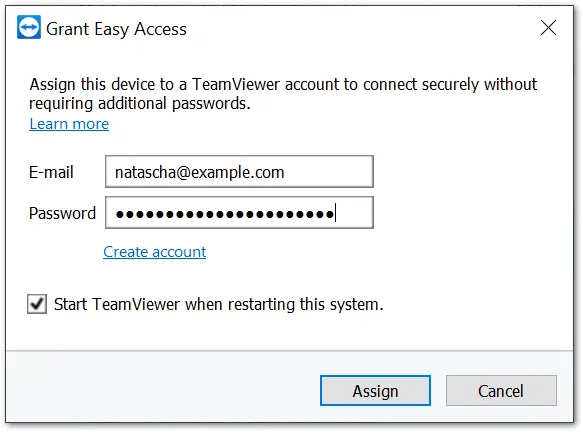The height and width of the screenshot is (432, 583).
Task: Click the Password field label
Action: (x=62, y=213)
